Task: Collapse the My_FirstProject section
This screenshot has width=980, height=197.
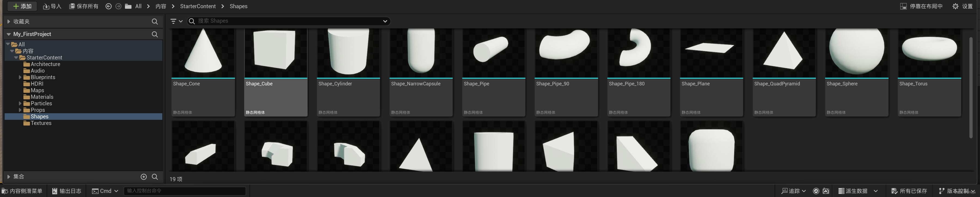Action: (8, 34)
